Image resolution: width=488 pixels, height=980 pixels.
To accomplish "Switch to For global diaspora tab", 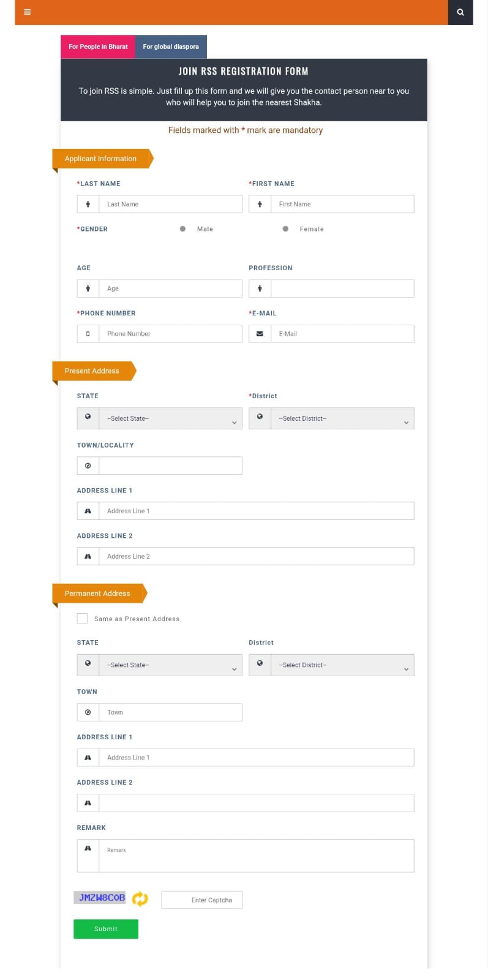I will (x=171, y=47).
